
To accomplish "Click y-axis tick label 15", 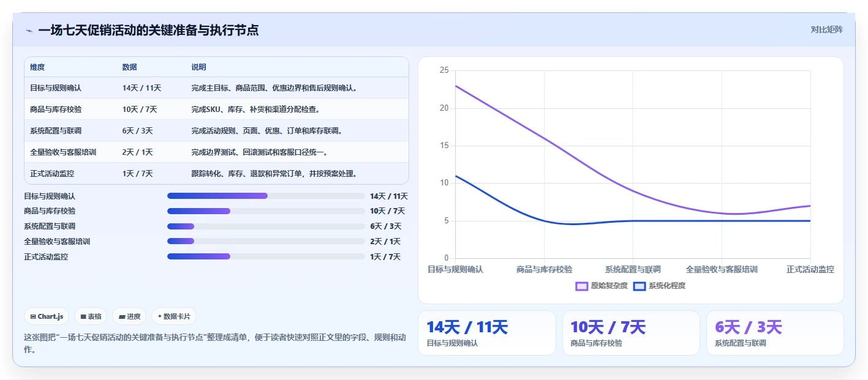I will coord(445,146).
